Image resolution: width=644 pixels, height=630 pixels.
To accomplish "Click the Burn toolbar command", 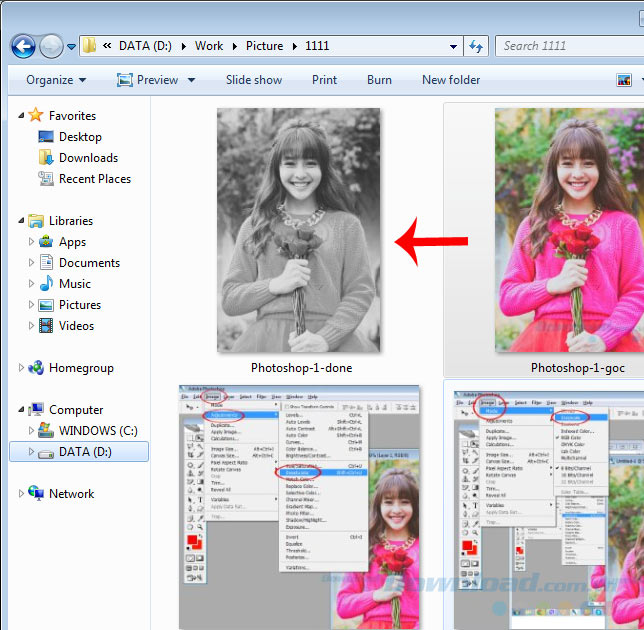I will point(379,80).
